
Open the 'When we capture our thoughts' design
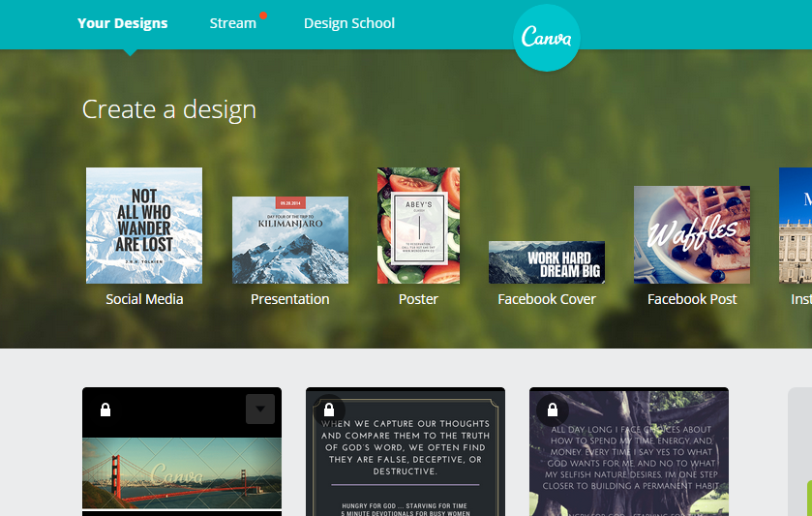[406, 452]
